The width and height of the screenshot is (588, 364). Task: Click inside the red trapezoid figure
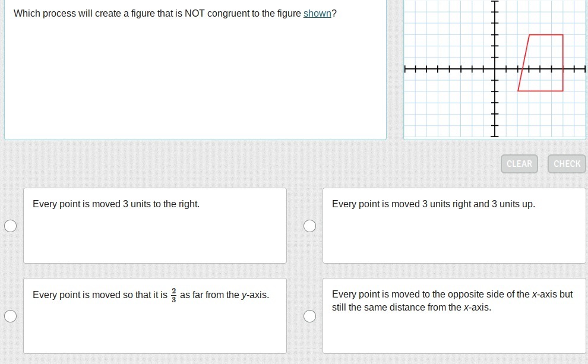tap(543, 64)
